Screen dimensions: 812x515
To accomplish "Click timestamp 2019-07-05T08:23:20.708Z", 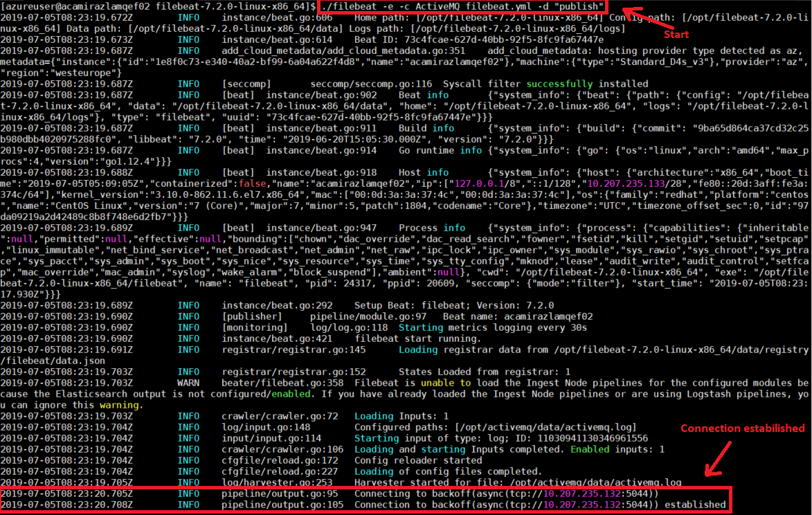I will point(66,505).
